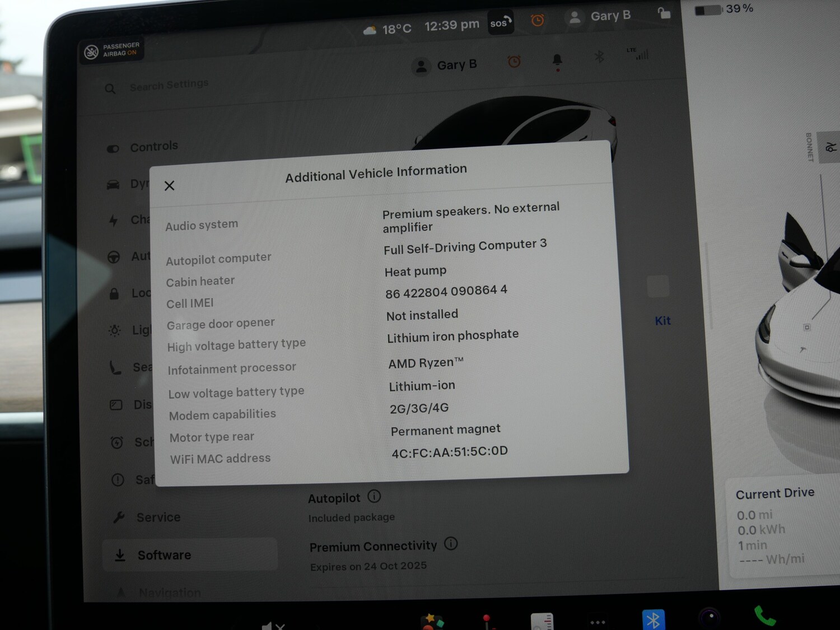Screen dimensions: 840x630
Task: Open the blue Bluetooth app icon
Action: point(653,619)
